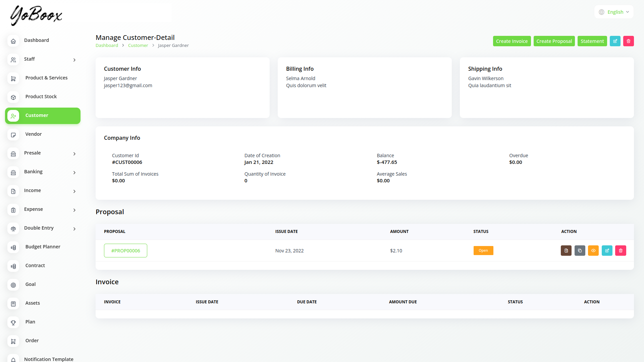This screenshot has height=362, width=644.
Task: Click the edit customer icon beside Statement
Action: [x=615, y=41]
